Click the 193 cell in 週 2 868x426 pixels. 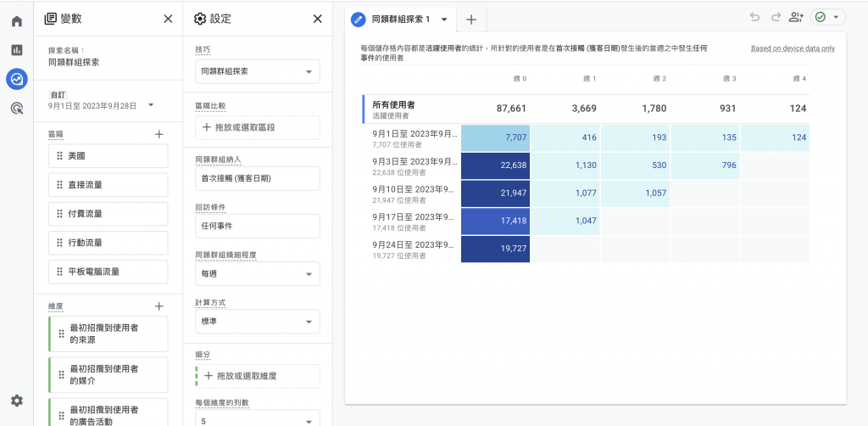(636, 137)
